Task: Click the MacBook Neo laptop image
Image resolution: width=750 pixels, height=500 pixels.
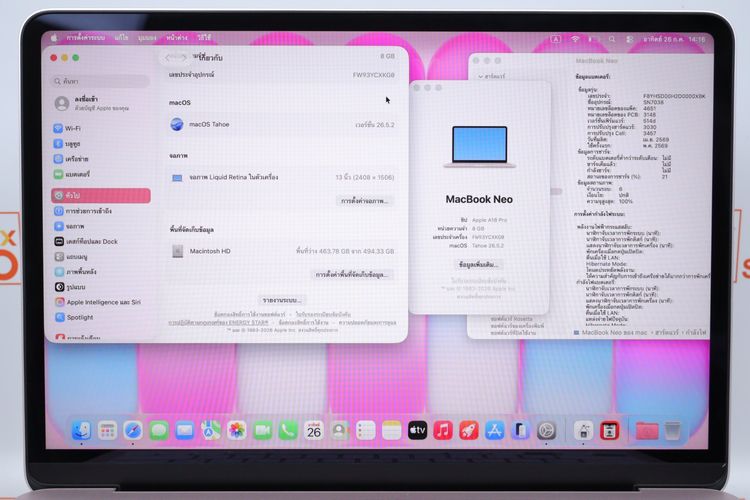Action: [x=479, y=146]
